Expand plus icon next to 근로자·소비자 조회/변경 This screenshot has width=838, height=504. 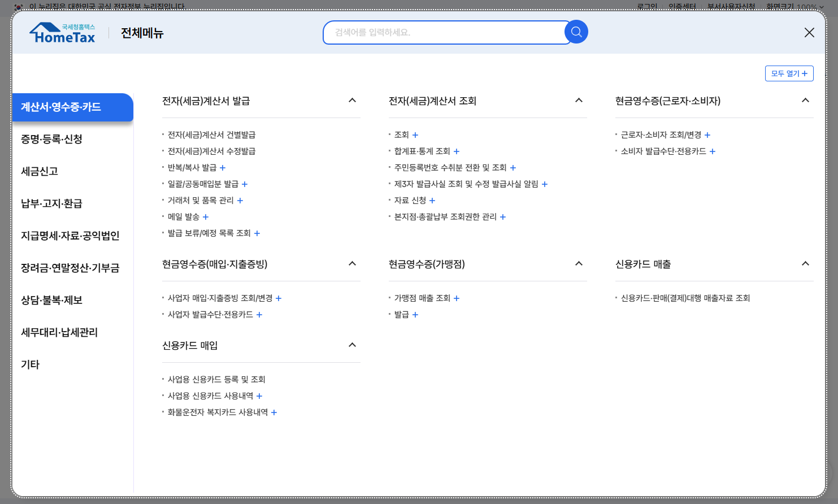pyautogui.click(x=707, y=135)
